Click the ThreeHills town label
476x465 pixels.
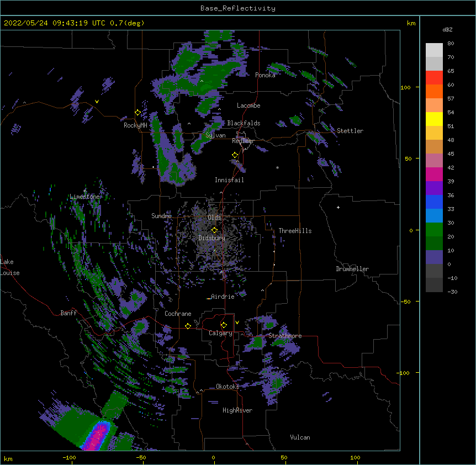point(295,231)
